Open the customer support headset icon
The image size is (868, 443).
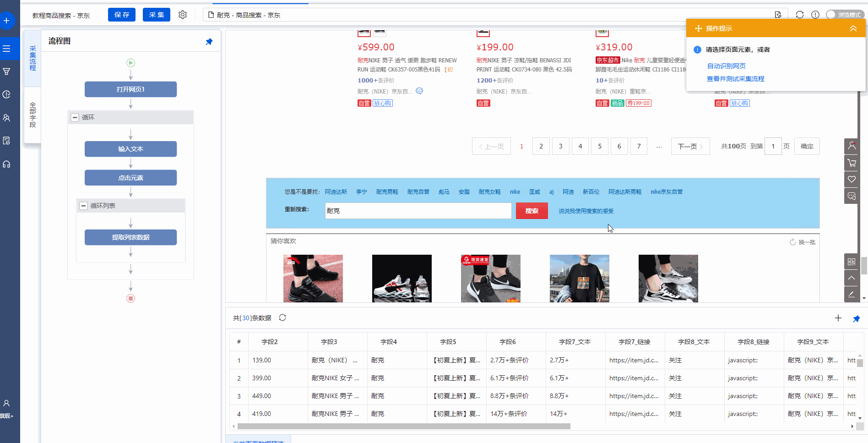coord(6,164)
